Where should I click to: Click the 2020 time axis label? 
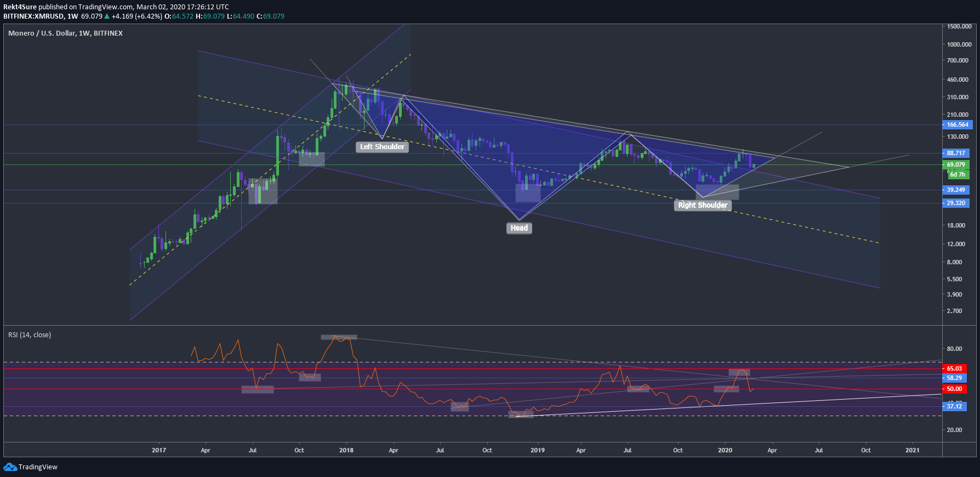(725, 450)
